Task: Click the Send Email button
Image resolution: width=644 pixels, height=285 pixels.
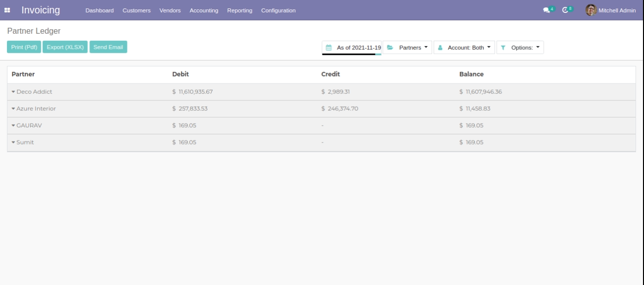Action: pos(108,47)
